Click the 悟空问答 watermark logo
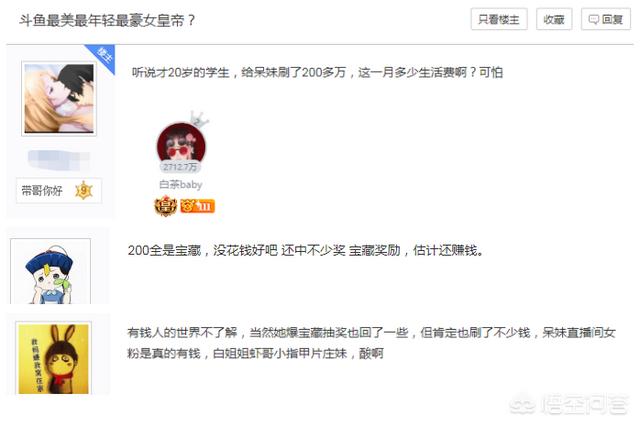Screen dimensions: 640x426 pyautogui.click(x=569, y=404)
